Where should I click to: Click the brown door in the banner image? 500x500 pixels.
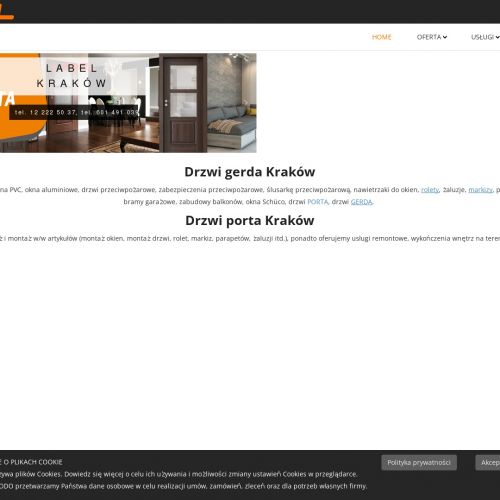tap(183, 103)
